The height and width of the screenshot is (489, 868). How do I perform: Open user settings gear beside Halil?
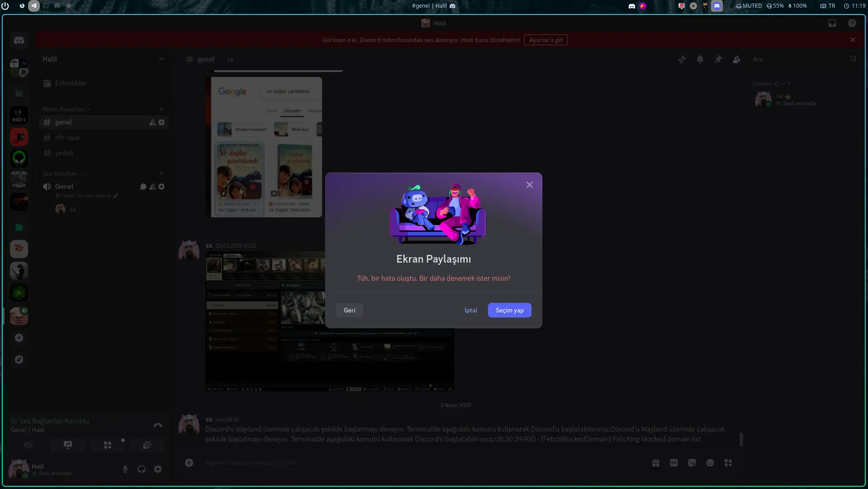click(x=158, y=469)
